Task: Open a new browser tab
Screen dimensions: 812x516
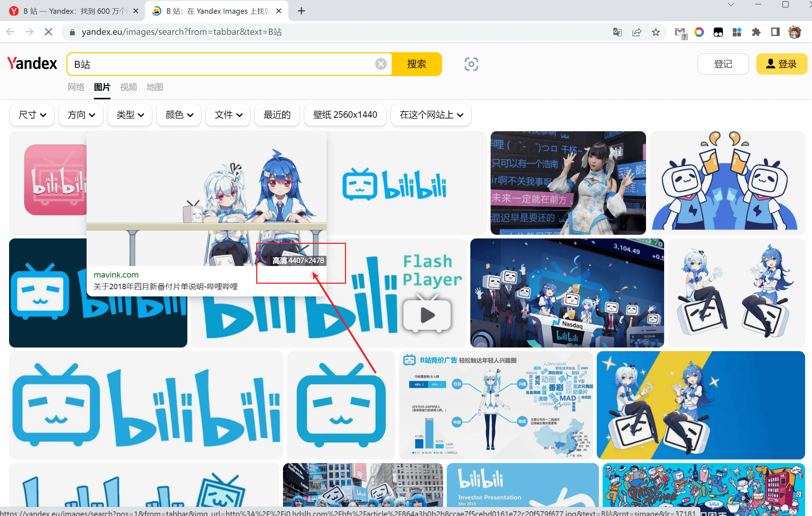Action: coord(301,11)
